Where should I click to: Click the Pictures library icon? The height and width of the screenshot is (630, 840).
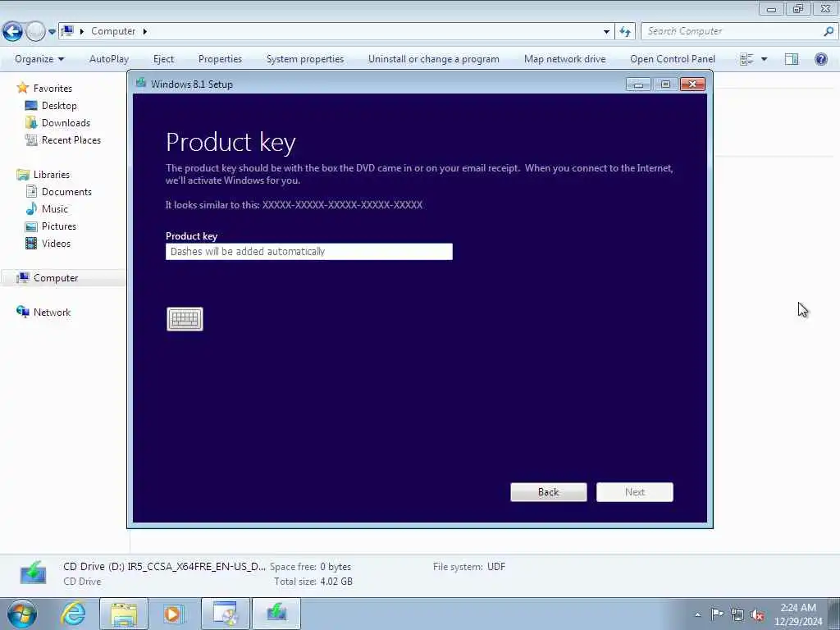(32, 226)
